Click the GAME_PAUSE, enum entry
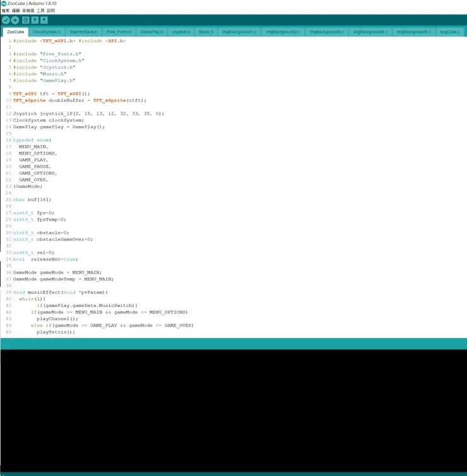The image size is (467, 476). click(x=35, y=167)
